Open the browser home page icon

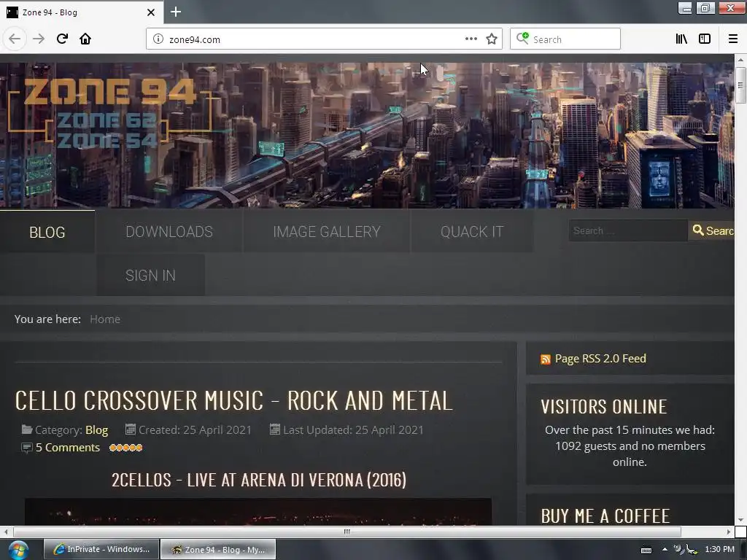click(x=85, y=39)
